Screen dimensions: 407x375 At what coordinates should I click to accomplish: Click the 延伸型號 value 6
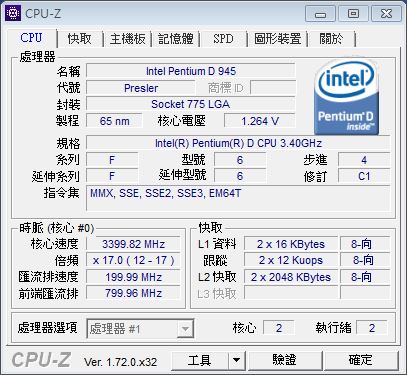(x=240, y=176)
